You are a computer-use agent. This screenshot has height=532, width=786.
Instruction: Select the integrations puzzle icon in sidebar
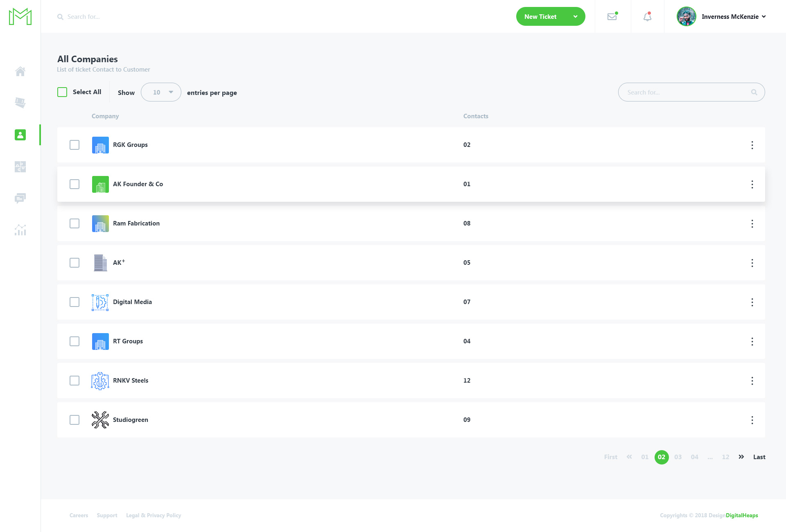click(20, 167)
